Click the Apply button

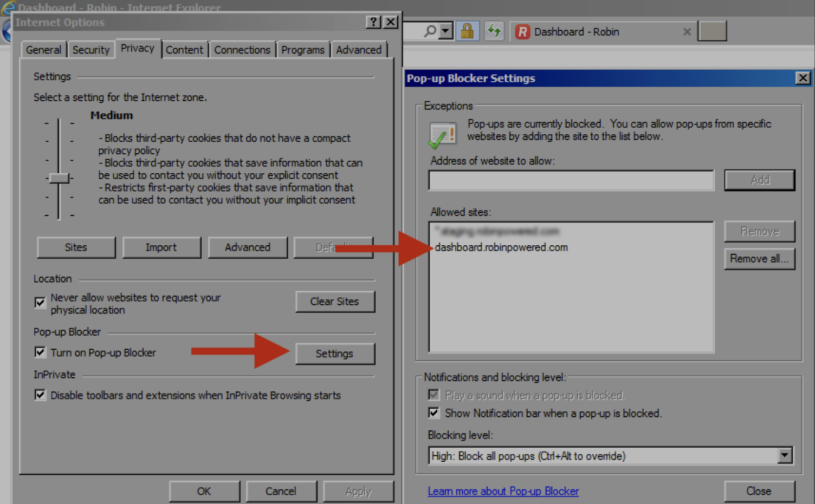click(358, 491)
